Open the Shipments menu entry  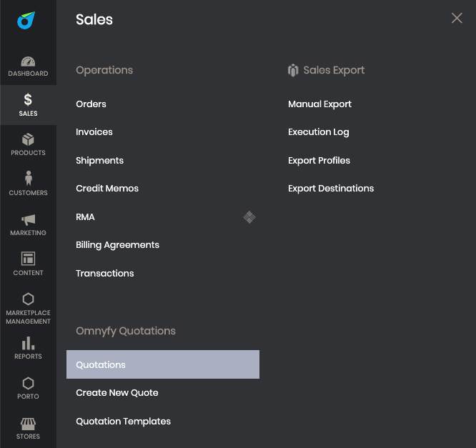click(99, 161)
